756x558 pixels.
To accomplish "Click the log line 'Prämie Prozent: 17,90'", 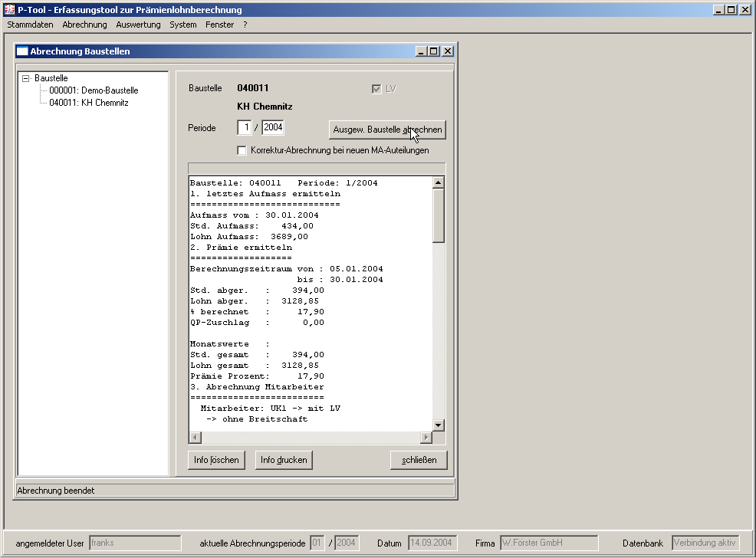I will [x=257, y=376].
